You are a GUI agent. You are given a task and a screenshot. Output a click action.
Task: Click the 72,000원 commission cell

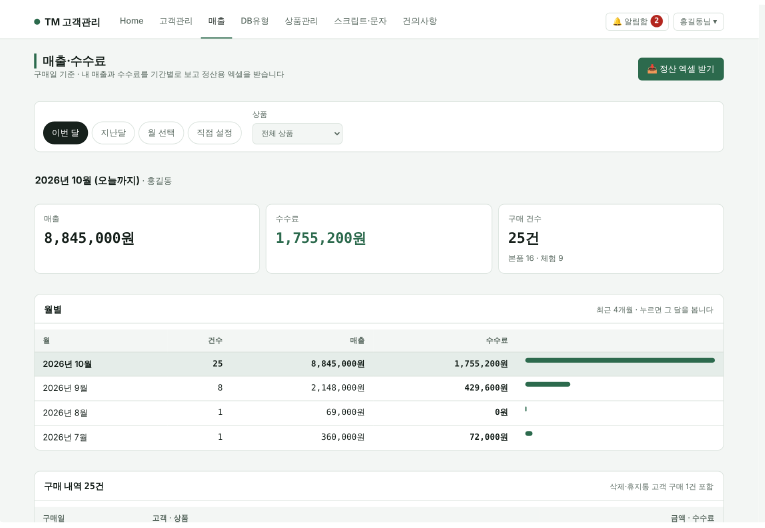pos(488,437)
